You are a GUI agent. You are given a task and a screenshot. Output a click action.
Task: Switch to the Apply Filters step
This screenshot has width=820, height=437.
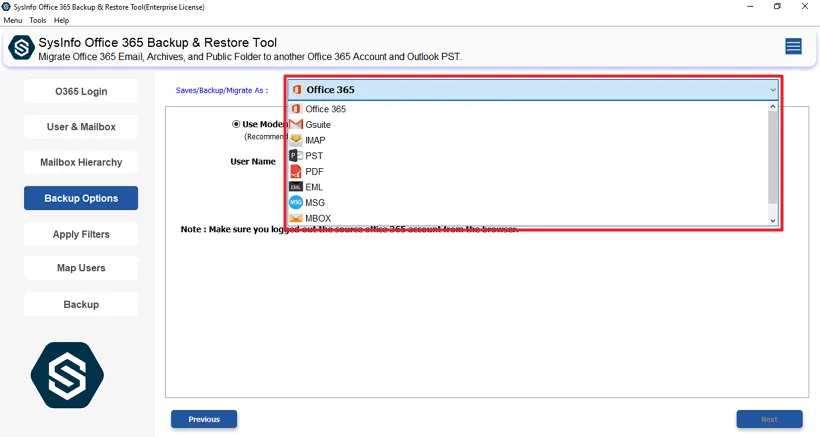[x=81, y=234]
